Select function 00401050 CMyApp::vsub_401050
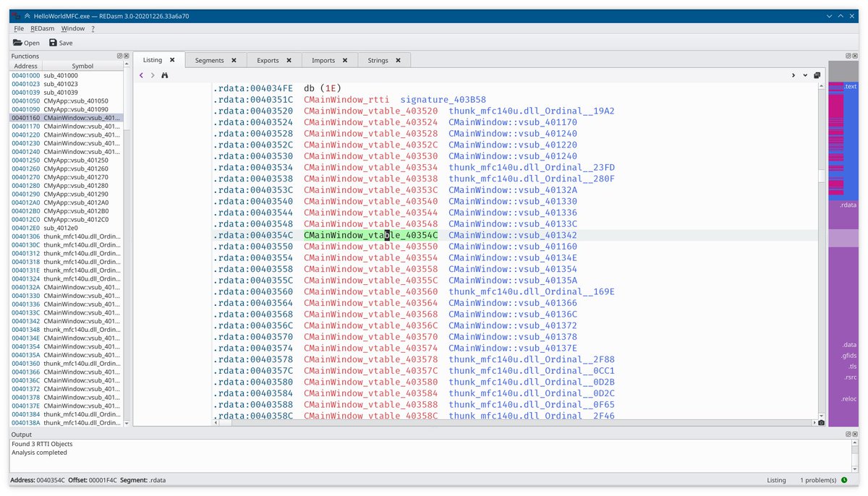Screen dimensions: 868x496 pyautogui.click(x=67, y=101)
